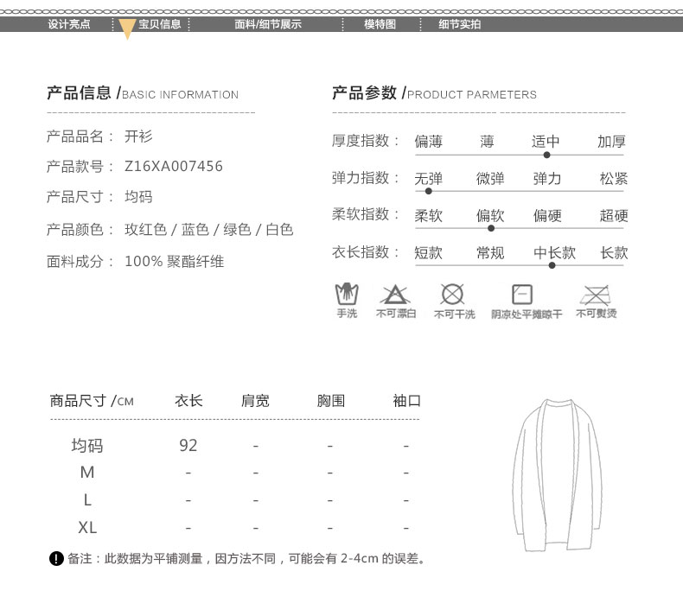
Task: Click the 不可干洗 no dry clean icon
Action: click(x=452, y=295)
